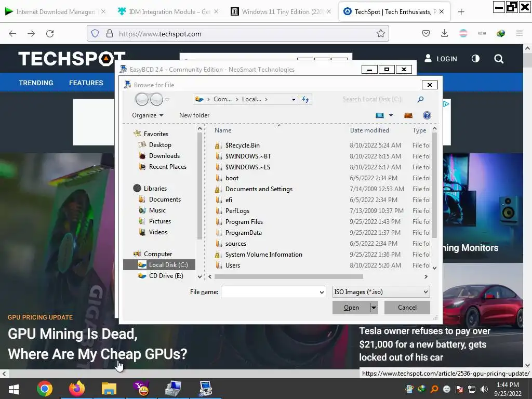Click the TechSpot logo
The image size is (532, 399).
72,58
